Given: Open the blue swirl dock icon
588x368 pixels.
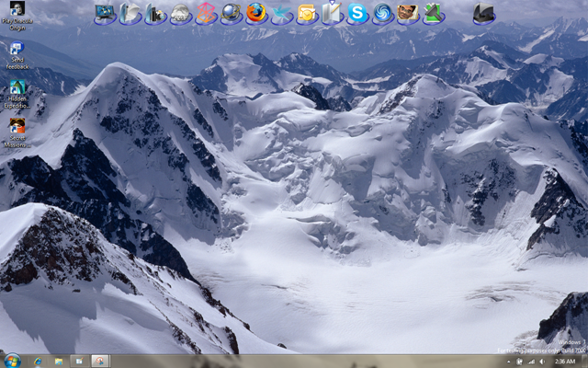Looking at the screenshot, I should coord(382,13).
